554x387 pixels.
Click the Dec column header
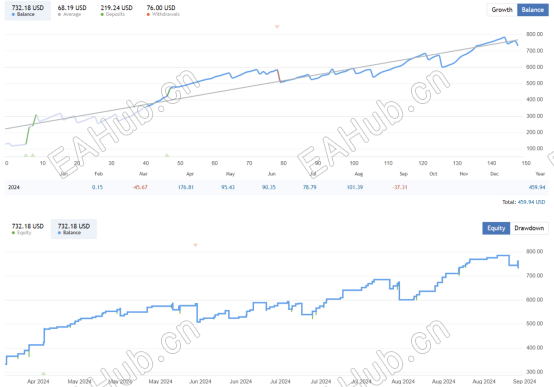coord(494,174)
